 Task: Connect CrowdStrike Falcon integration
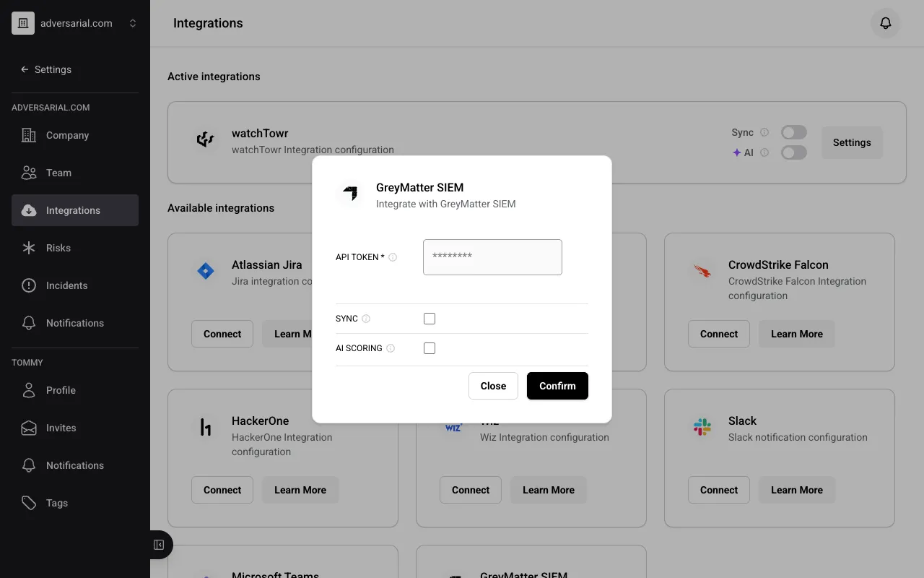coord(719,334)
